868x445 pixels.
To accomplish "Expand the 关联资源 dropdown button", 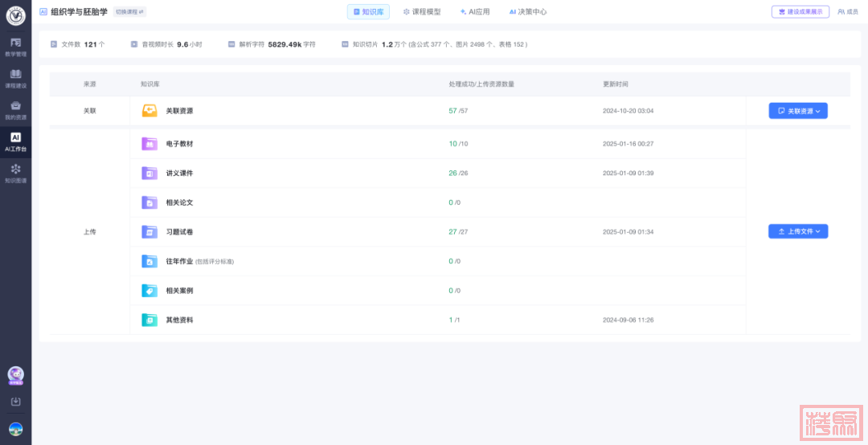I will point(797,111).
